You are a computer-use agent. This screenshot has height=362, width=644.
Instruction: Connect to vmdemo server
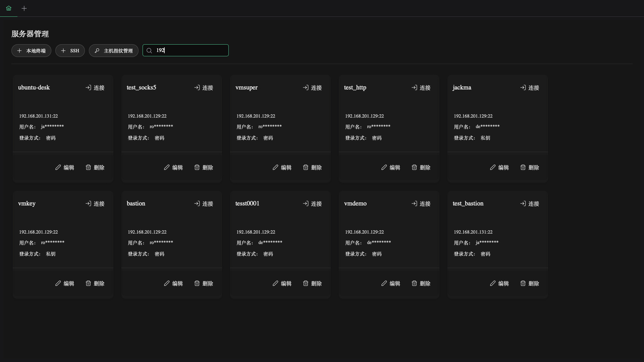point(421,203)
